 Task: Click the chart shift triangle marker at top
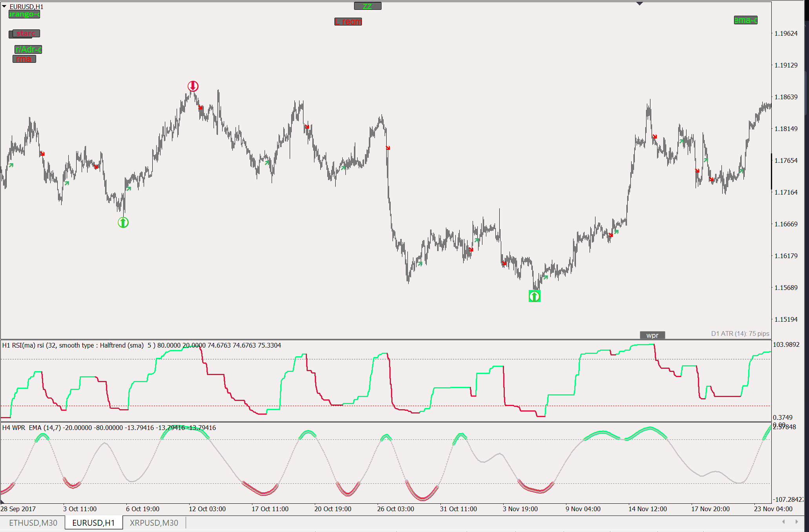[639, 4]
